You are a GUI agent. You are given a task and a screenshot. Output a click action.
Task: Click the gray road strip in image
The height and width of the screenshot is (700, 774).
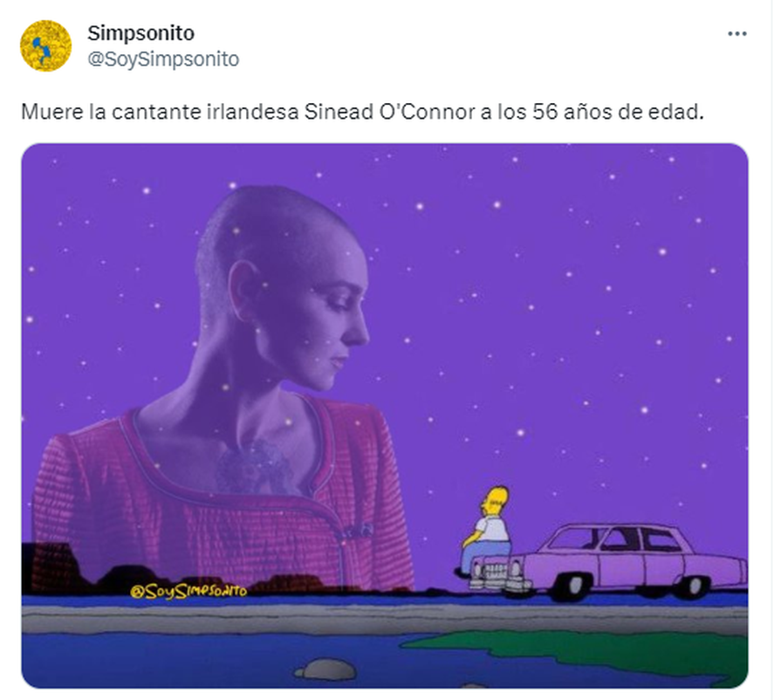point(385,620)
